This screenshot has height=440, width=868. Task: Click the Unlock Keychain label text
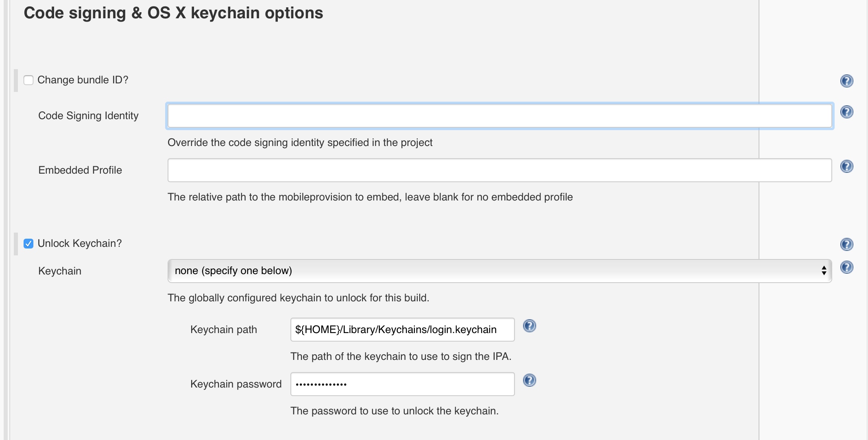pyautogui.click(x=79, y=244)
